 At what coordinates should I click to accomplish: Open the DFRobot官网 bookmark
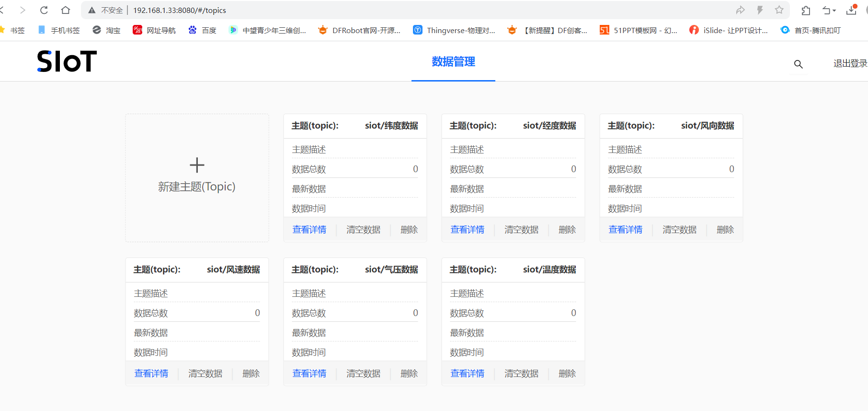click(359, 30)
